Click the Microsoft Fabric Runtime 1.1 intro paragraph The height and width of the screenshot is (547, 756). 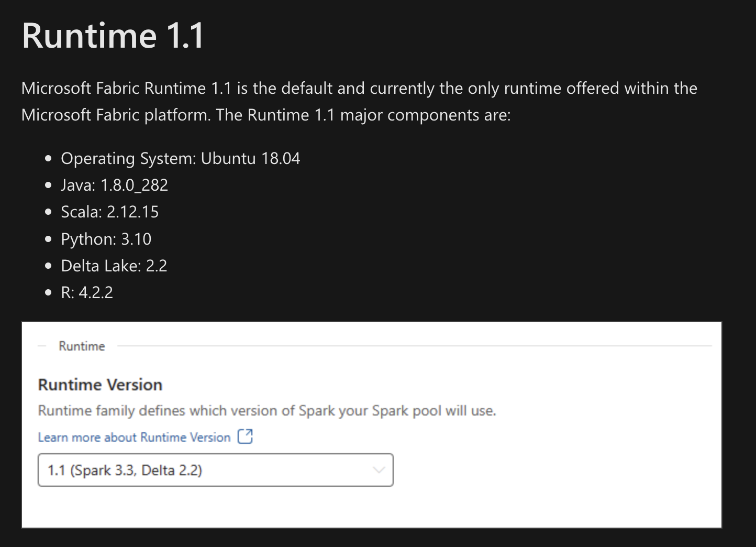359,101
